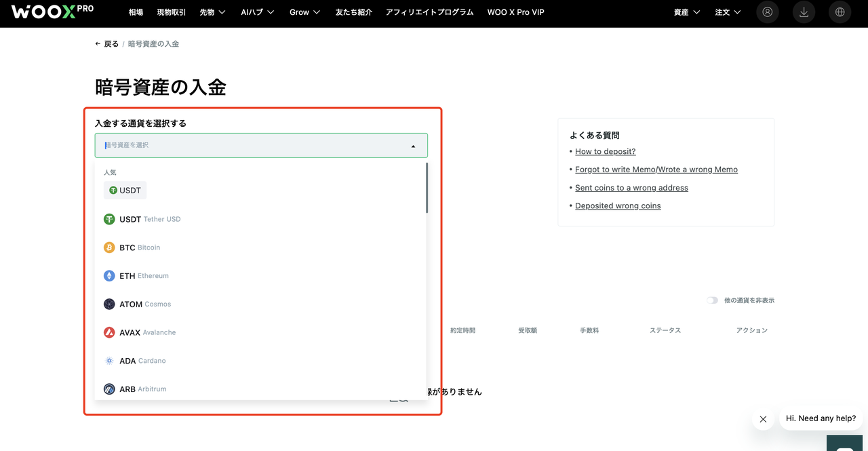The image size is (868, 451).
Task: Click the ATOM Cosmos coin icon
Action: click(x=109, y=305)
